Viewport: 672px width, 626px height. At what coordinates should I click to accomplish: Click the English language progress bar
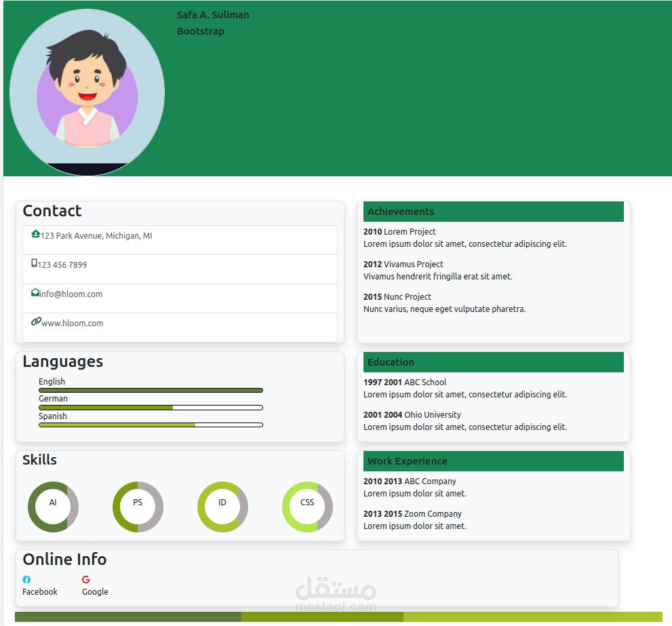pyautogui.click(x=151, y=390)
